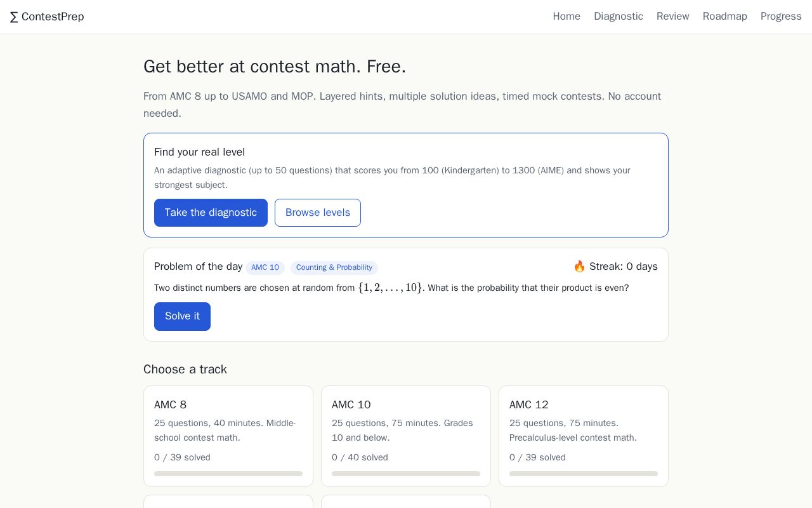
Task: Open the Home nav item
Action: (566, 17)
